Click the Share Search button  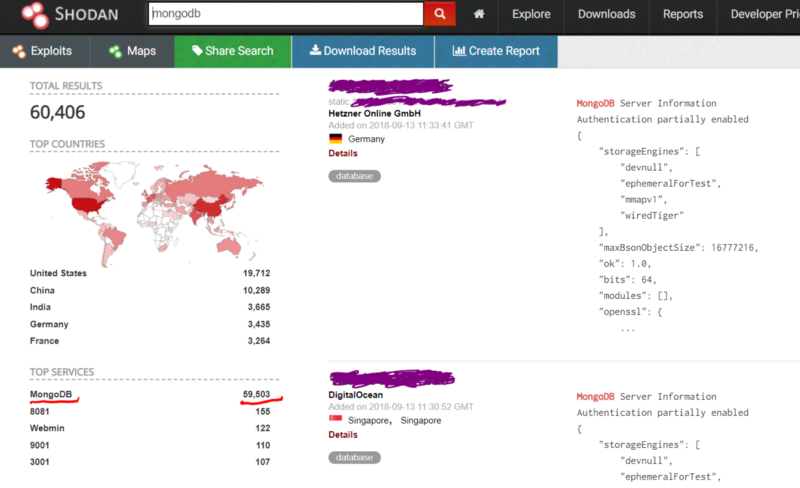click(233, 51)
